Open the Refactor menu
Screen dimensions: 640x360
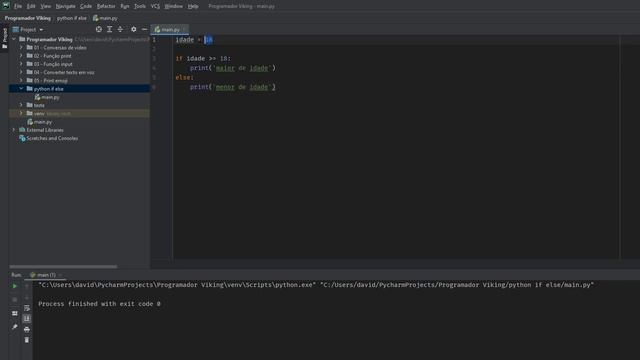pos(106,6)
